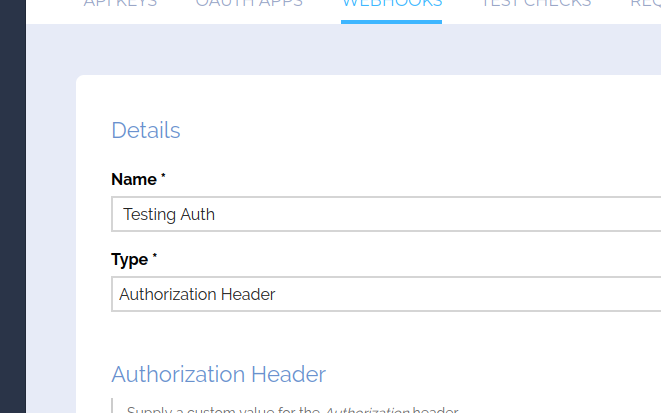The image size is (661, 413).
Task: Click empty space right of the Details heading
Action: (x=400, y=130)
